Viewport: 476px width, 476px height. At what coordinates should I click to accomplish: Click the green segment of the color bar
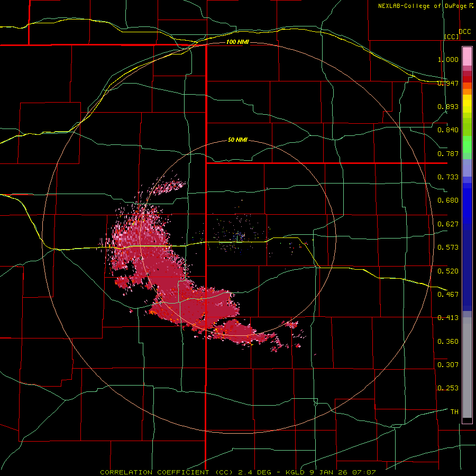click(x=467, y=144)
